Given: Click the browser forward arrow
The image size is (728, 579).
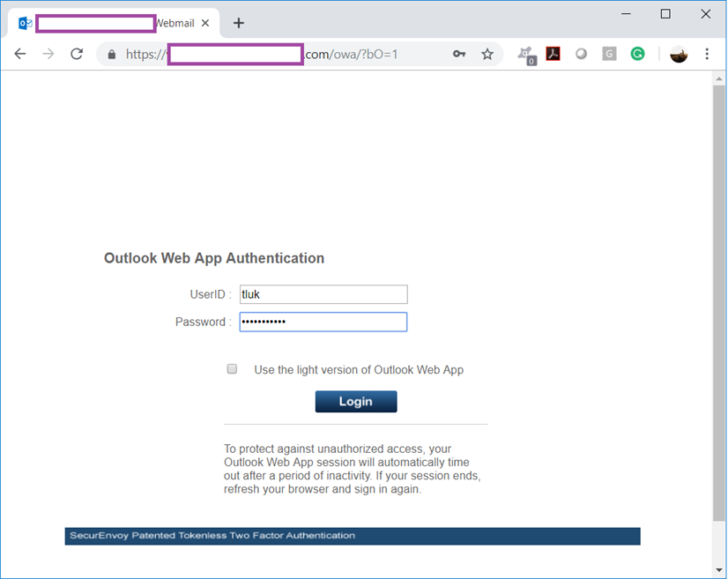Looking at the screenshot, I should pyautogui.click(x=48, y=54).
